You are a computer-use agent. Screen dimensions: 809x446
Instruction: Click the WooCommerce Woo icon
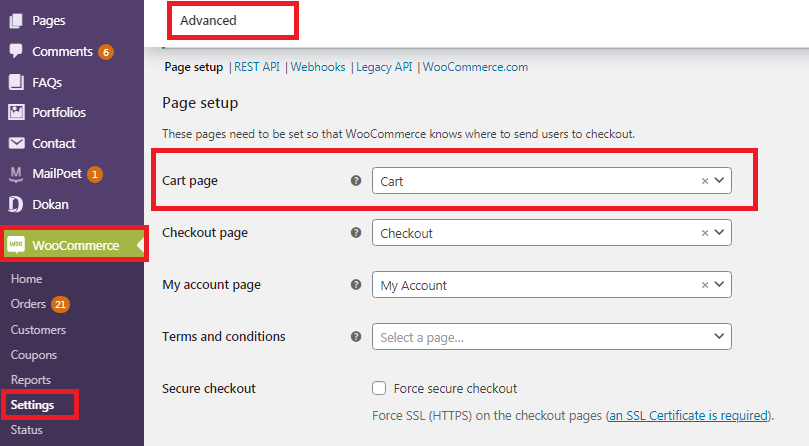[x=17, y=245]
